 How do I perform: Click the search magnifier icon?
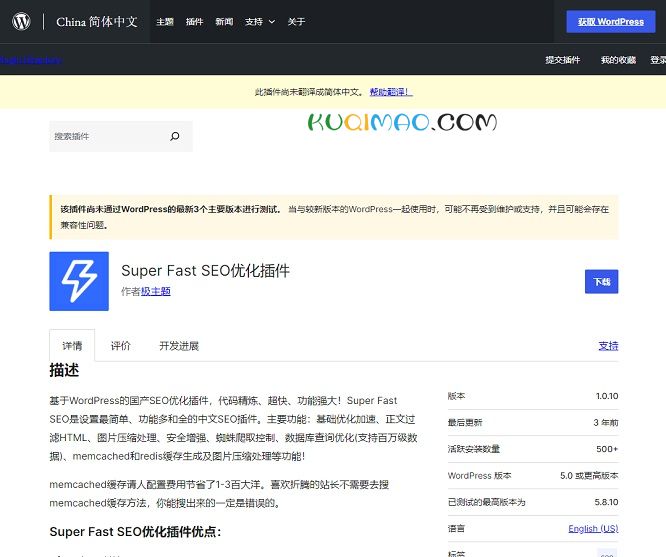[x=175, y=136]
